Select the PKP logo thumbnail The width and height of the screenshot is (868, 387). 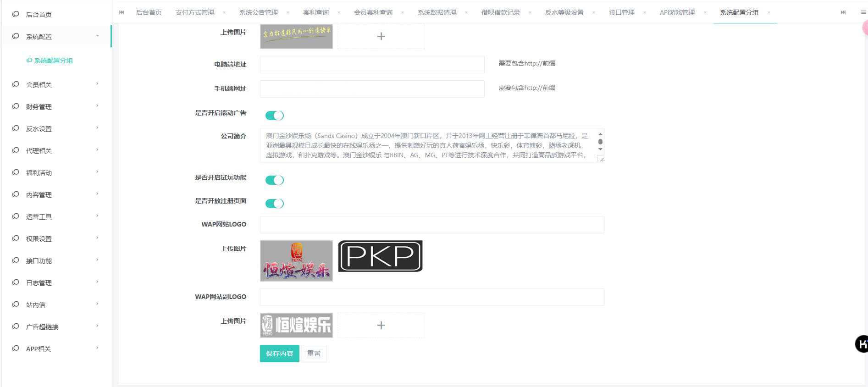tap(381, 256)
